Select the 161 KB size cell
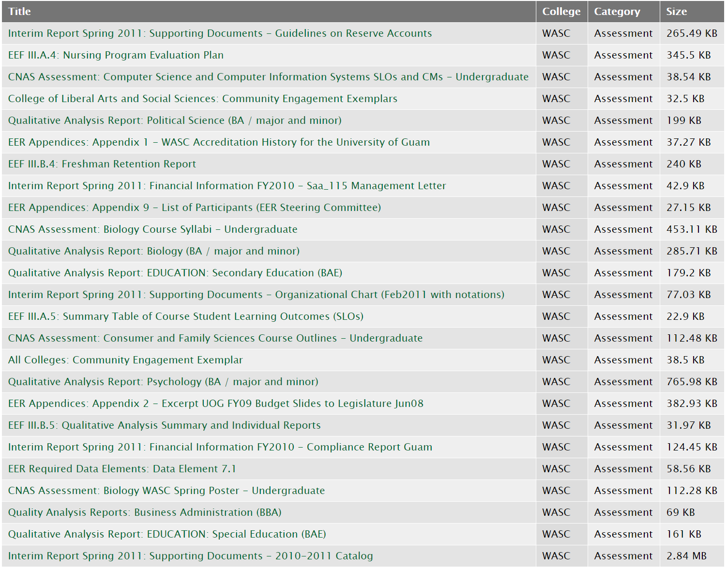The height and width of the screenshot is (570, 728). click(x=692, y=534)
